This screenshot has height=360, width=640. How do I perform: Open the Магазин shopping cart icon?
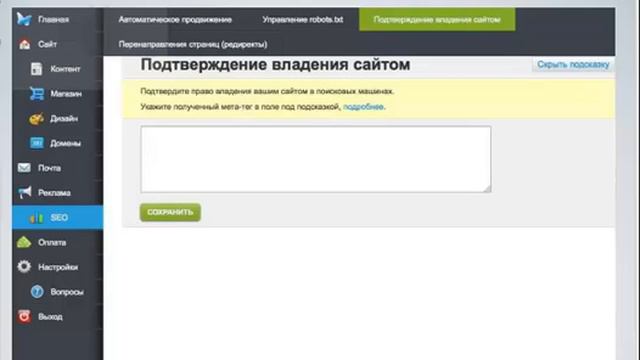pyautogui.click(x=37, y=93)
